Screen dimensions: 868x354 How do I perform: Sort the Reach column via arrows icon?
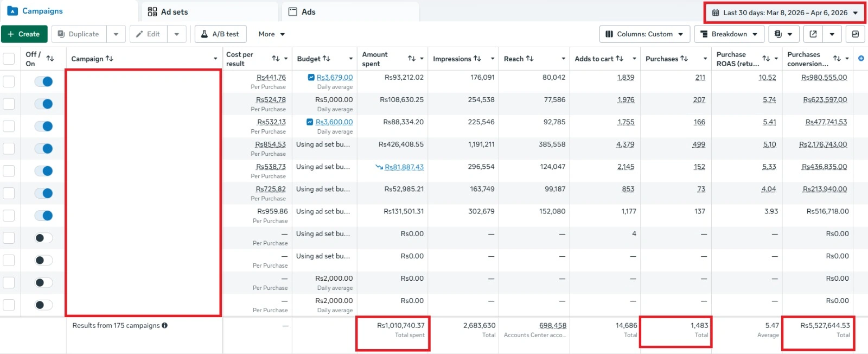(x=529, y=59)
